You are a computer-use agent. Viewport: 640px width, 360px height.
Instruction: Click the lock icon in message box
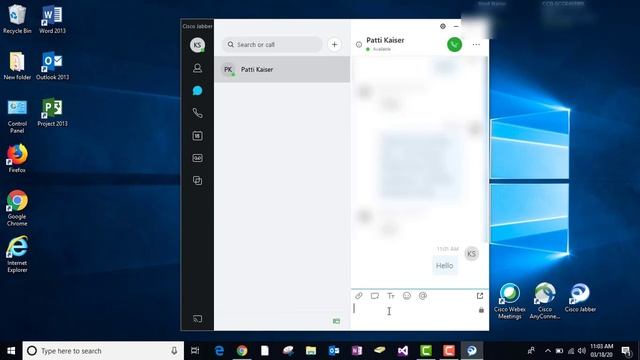tap(481, 310)
